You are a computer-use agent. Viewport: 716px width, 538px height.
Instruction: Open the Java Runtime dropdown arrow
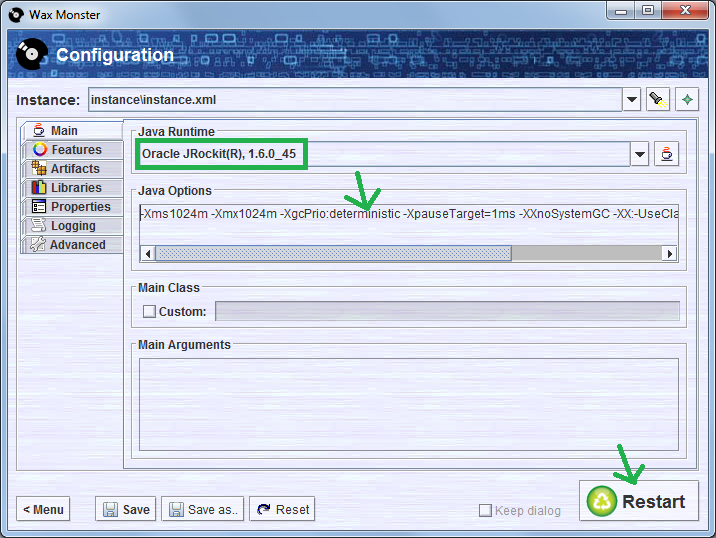tap(640, 154)
